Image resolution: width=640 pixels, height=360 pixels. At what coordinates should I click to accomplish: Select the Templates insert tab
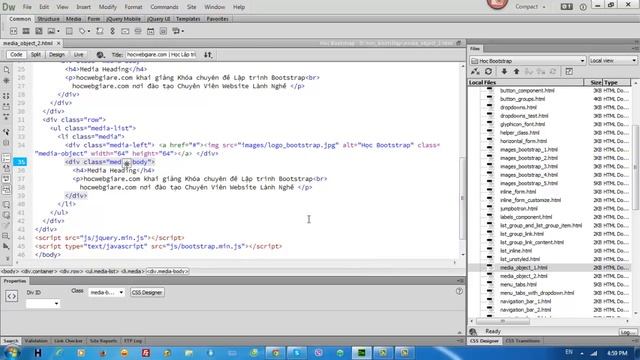188,19
